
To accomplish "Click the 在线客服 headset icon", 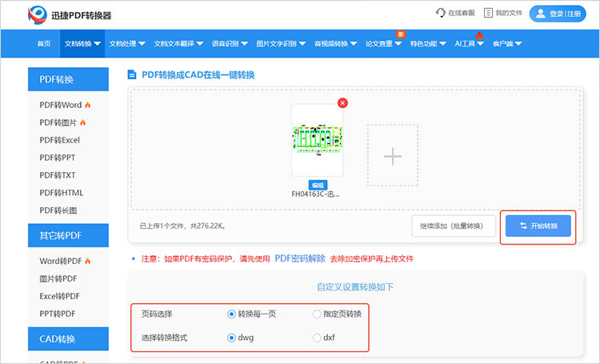I will [x=441, y=13].
